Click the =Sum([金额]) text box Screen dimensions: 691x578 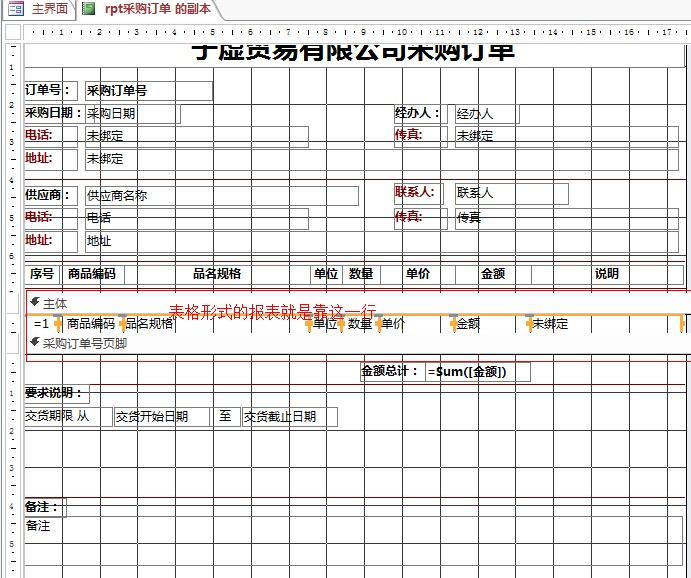(478, 372)
